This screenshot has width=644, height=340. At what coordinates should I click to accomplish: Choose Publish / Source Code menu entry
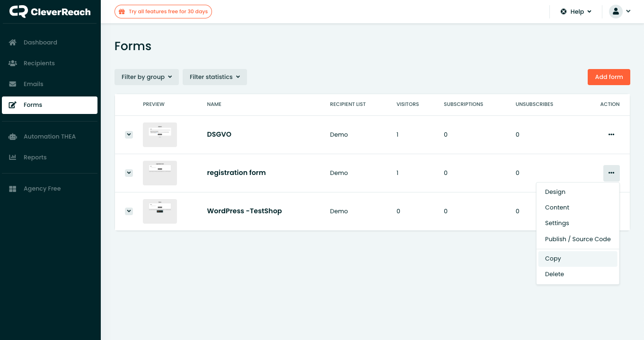[x=577, y=239]
